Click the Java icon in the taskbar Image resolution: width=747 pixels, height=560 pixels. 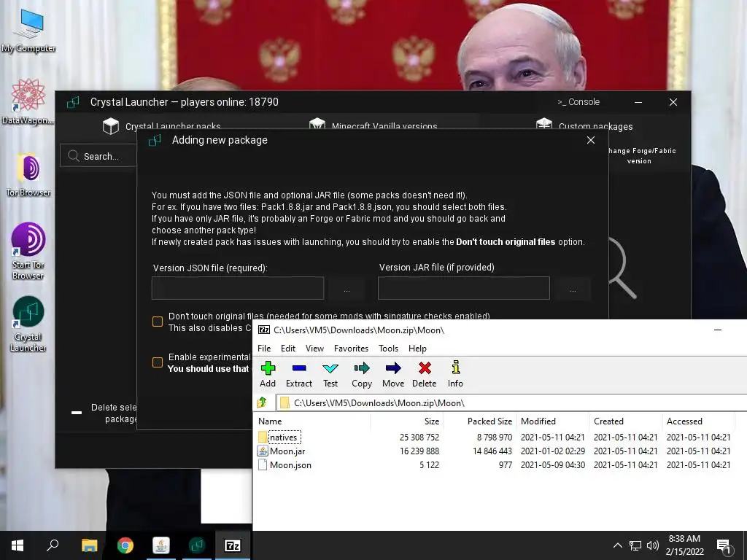[x=161, y=545]
